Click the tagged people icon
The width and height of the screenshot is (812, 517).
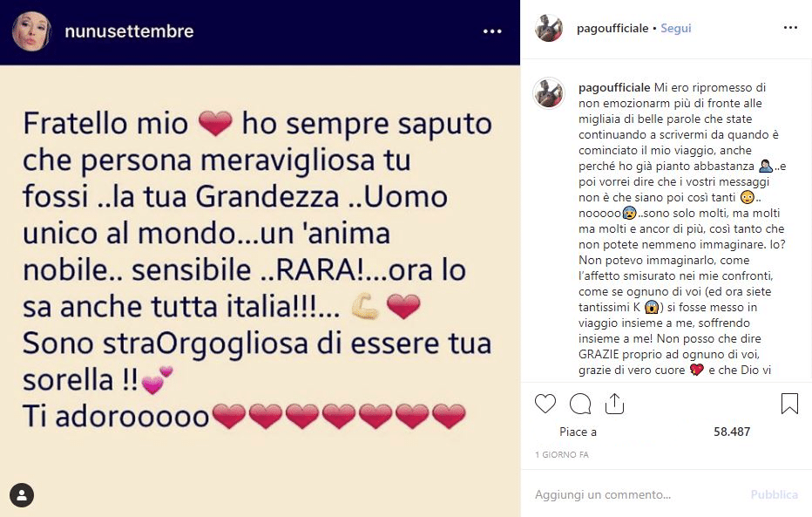point(22,495)
